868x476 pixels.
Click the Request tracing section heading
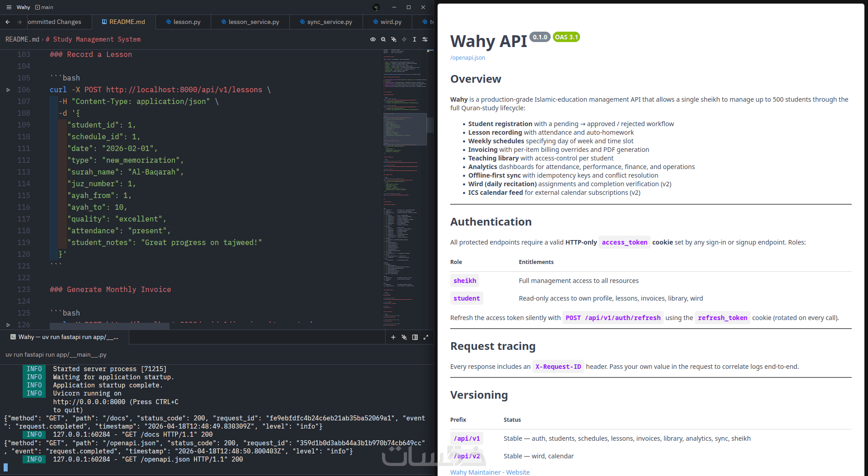click(493, 346)
